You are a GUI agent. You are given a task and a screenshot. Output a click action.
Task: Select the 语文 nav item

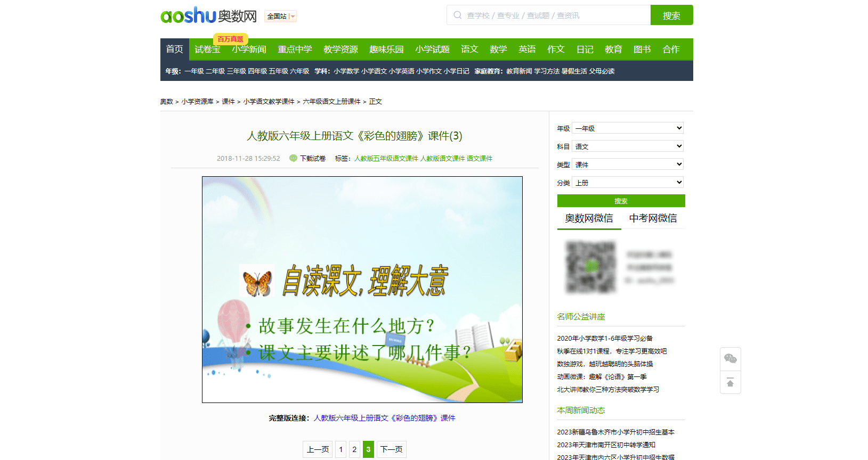coord(469,49)
